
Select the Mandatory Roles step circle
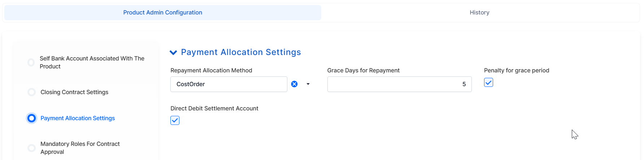coord(32,148)
